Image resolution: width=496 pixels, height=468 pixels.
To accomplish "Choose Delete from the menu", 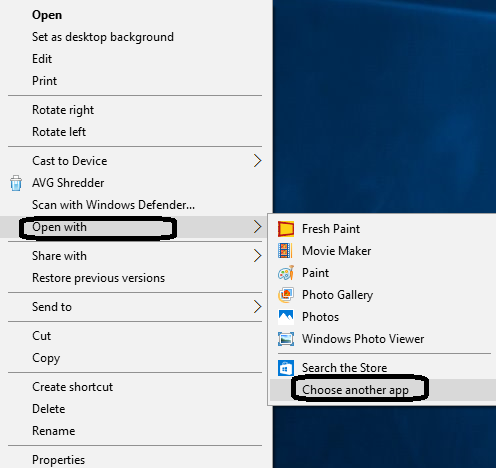I will click(49, 409).
